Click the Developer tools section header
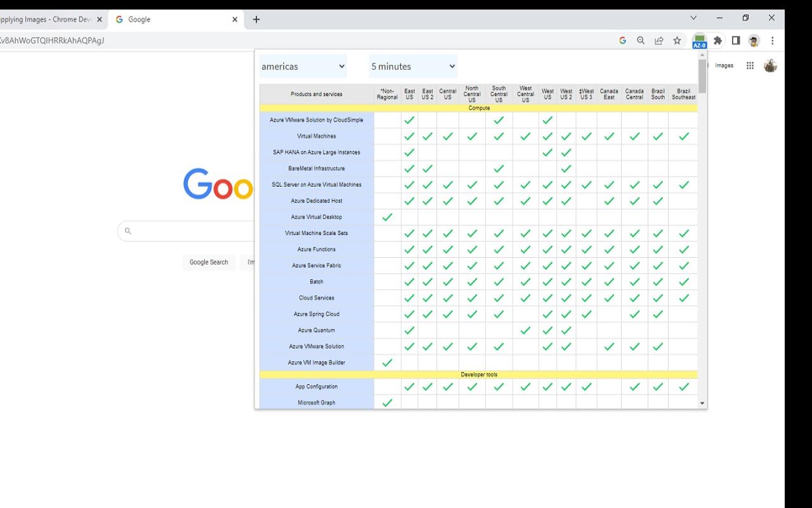 pyautogui.click(x=479, y=375)
